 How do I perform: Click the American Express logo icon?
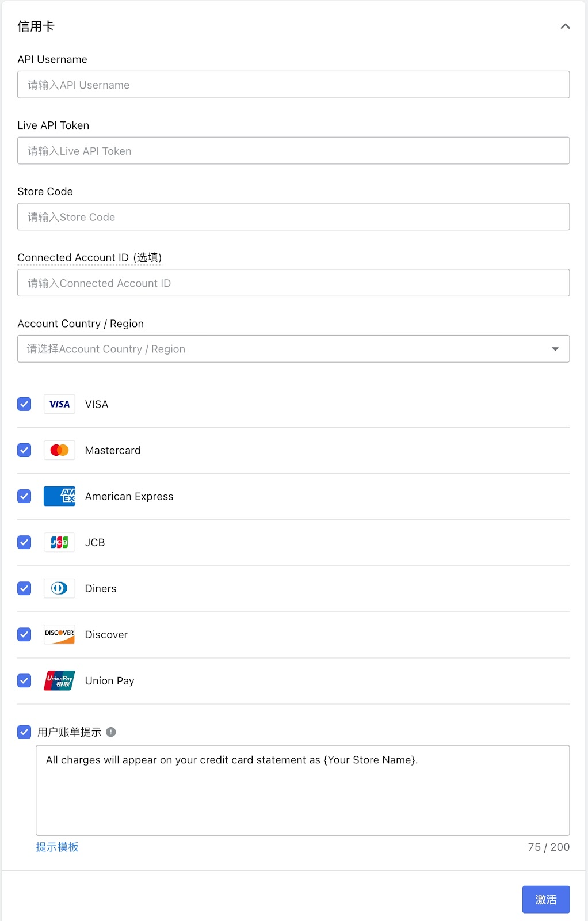pyautogui.click(x=59, y=496)
